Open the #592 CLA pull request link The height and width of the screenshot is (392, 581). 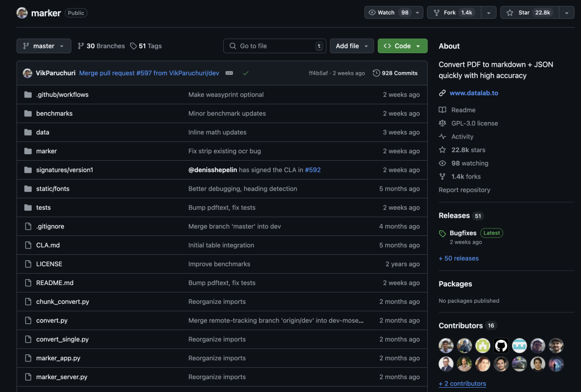click(313, 170)
